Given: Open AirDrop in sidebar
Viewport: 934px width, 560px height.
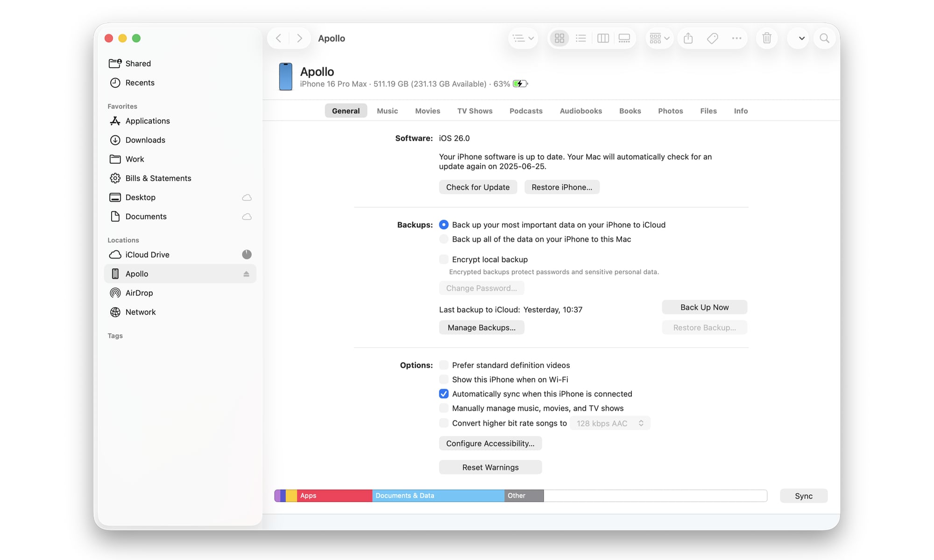Looking at the screenshot, I should tap(180, 293).
